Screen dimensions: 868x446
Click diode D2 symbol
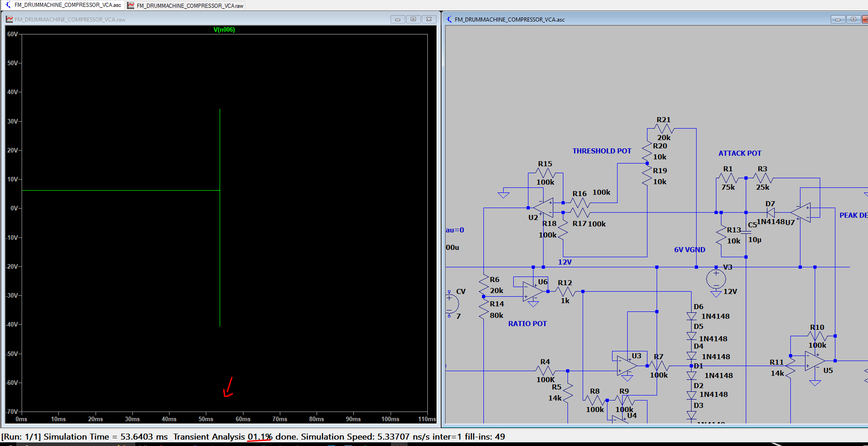[692, 395]
